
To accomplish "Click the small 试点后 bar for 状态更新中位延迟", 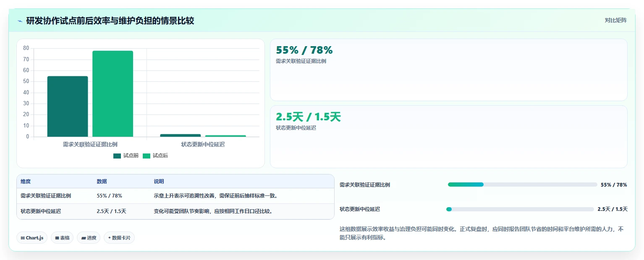I will point(225,136).
